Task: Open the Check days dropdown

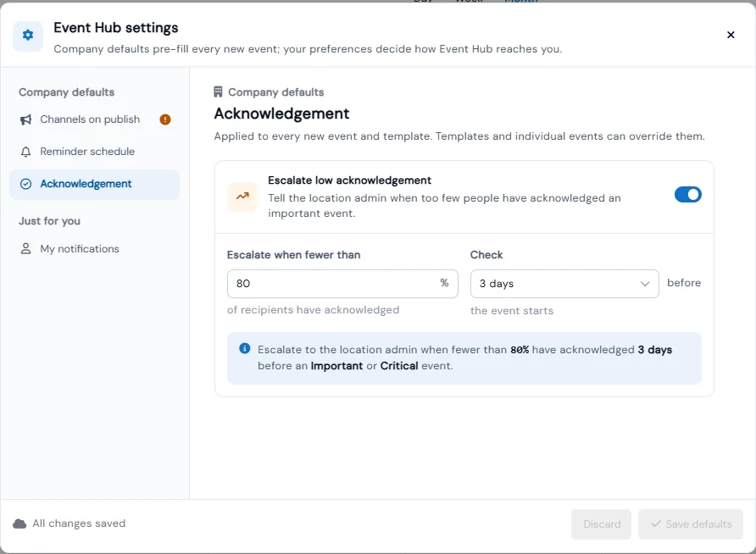Action: [x=564, y=284]
